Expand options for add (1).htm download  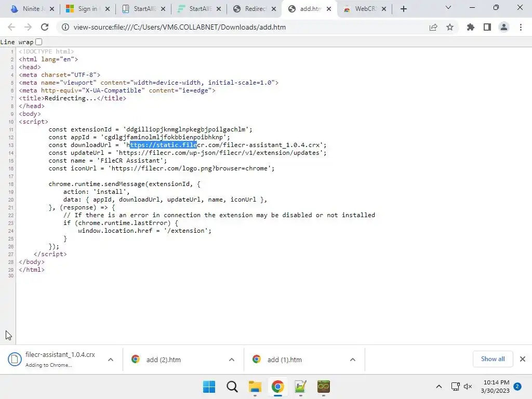[353, 360]
